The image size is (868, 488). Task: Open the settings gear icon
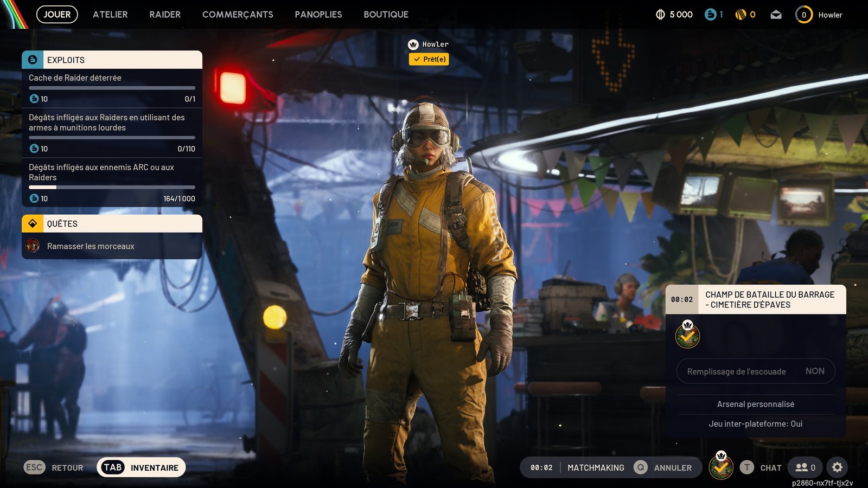point(837,467)
